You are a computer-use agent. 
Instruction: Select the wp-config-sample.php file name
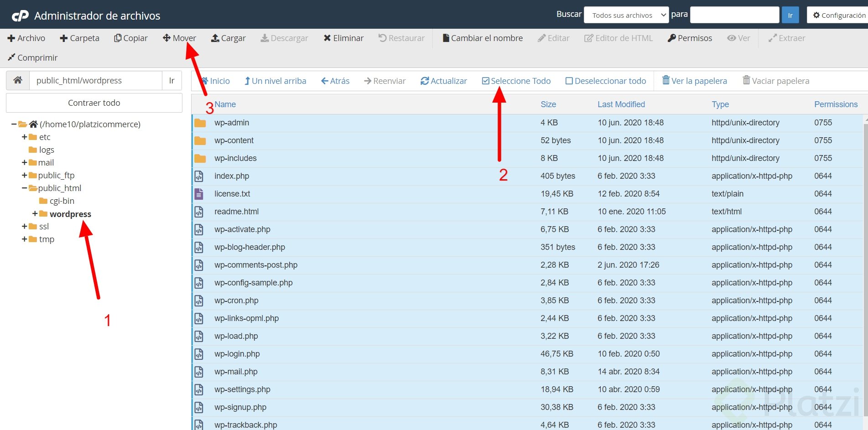click(x=254, y=283)
